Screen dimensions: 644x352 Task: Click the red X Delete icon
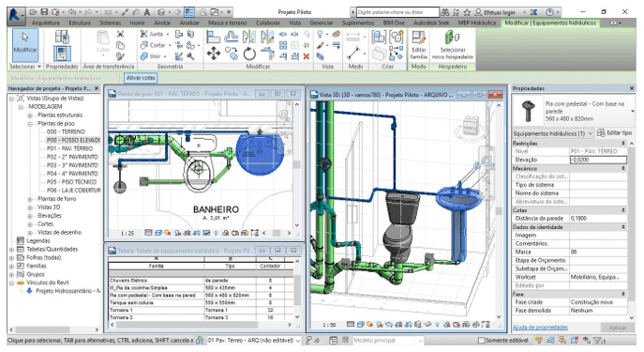[x=306, y=56]
